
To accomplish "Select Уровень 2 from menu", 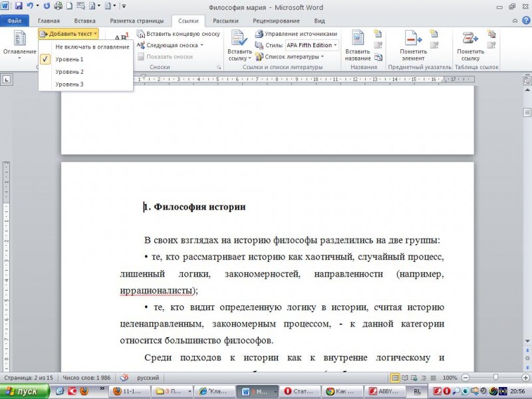I will [86, 72].
